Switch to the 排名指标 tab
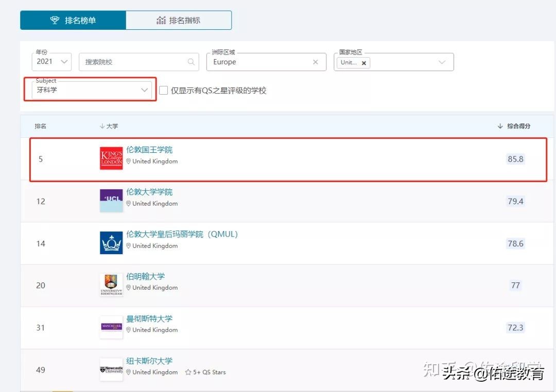556x392 pixels. (178, 20)
